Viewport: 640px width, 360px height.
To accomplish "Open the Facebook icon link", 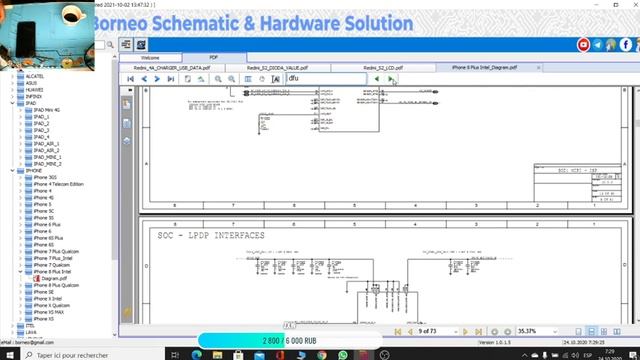I will (625, 44).
